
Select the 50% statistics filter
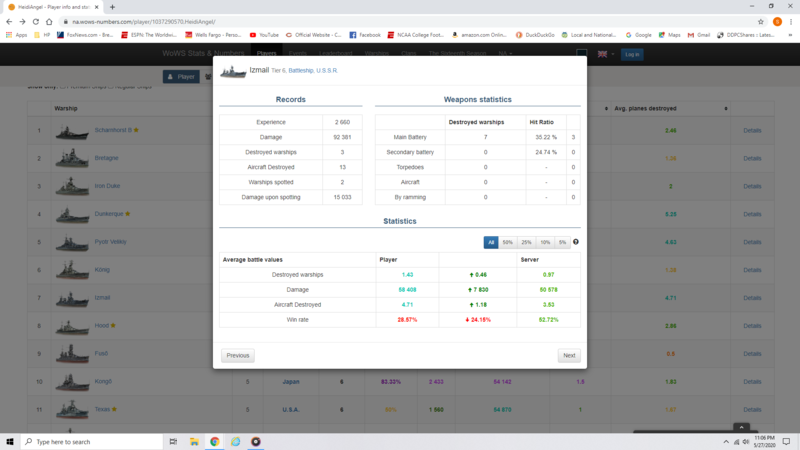(508, 242)
